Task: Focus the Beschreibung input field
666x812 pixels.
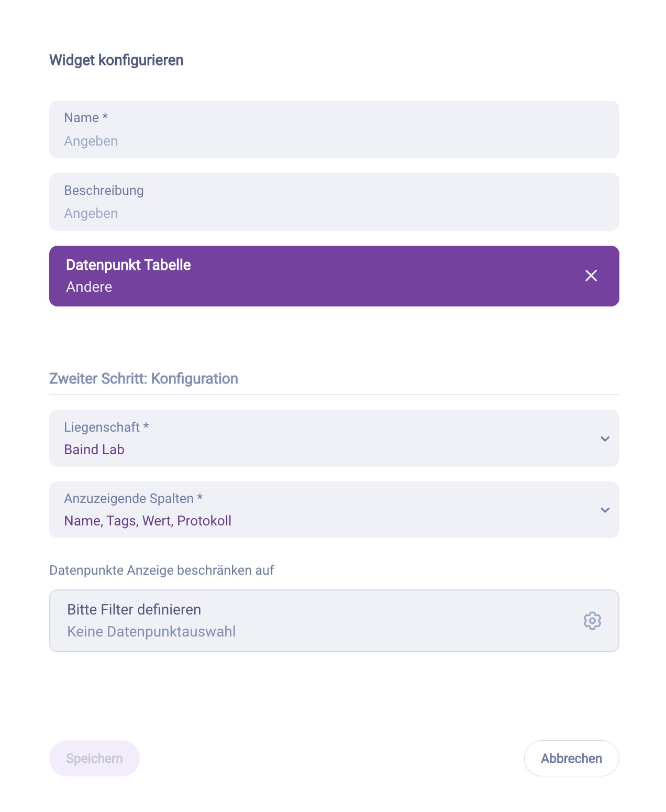Action: tap(334, 213)
